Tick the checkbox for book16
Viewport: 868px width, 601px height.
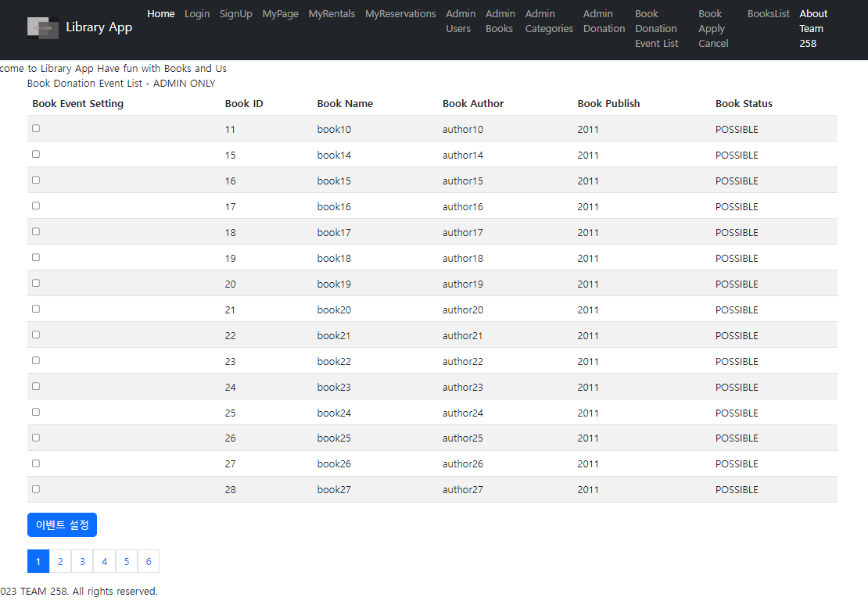tap(36, 206)
